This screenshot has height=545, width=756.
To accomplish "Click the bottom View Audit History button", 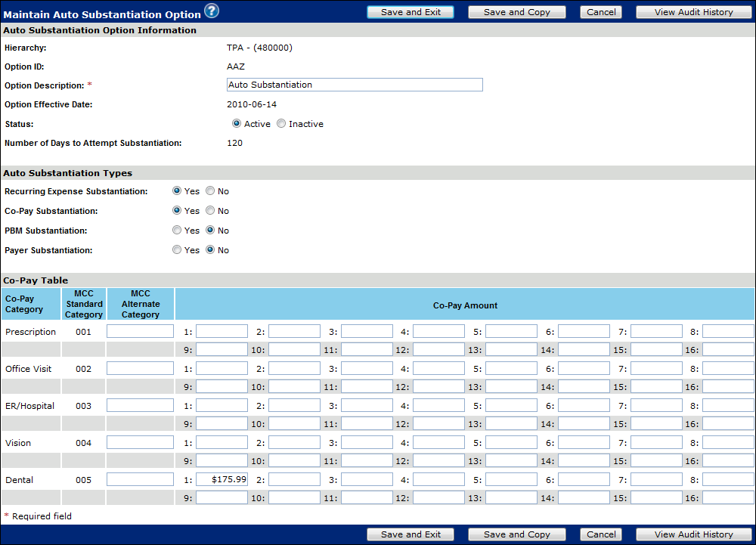I will 693,534.
